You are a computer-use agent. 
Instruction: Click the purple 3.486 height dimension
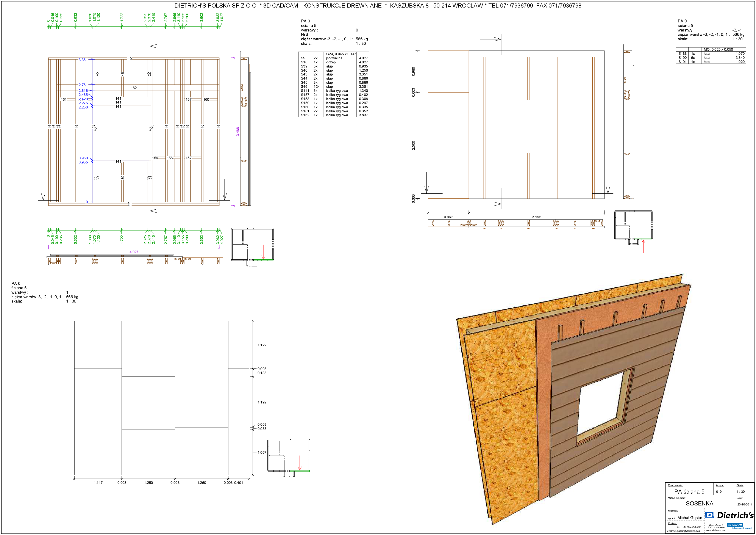click(238, 132)
